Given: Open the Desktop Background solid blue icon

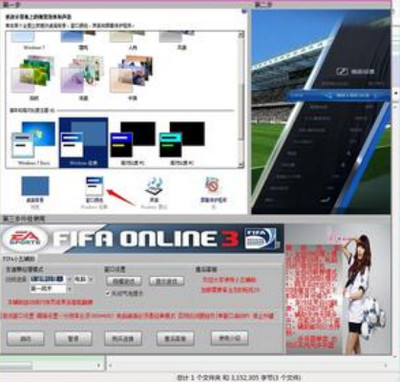Looking at the screenshot, I should [x=35, y=186].
